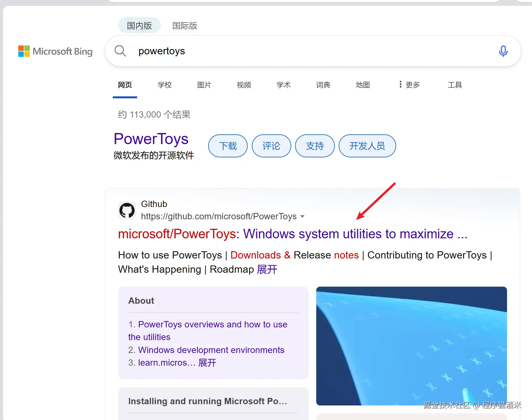Click the Downloads & link in snippet

260,255
